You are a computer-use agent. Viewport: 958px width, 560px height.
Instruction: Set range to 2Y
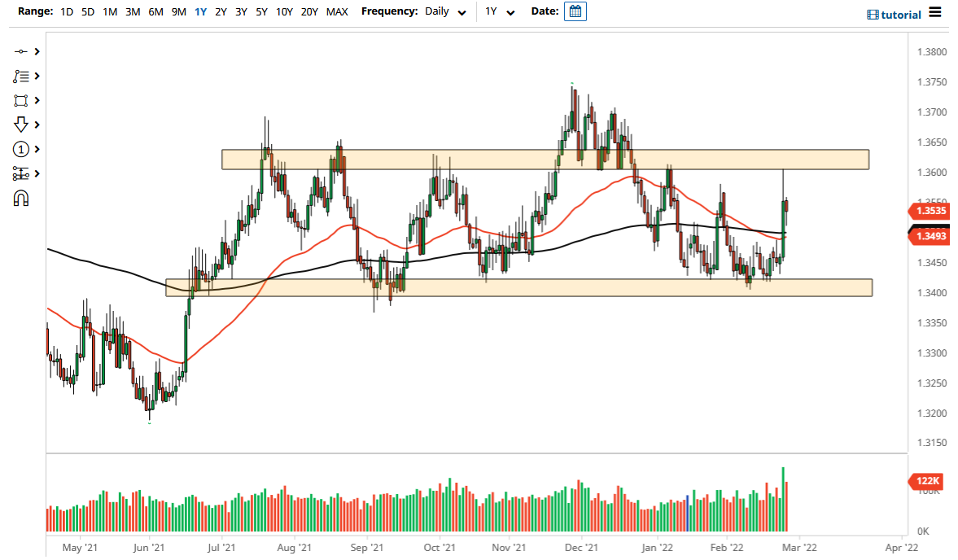(x=221, y=11)
